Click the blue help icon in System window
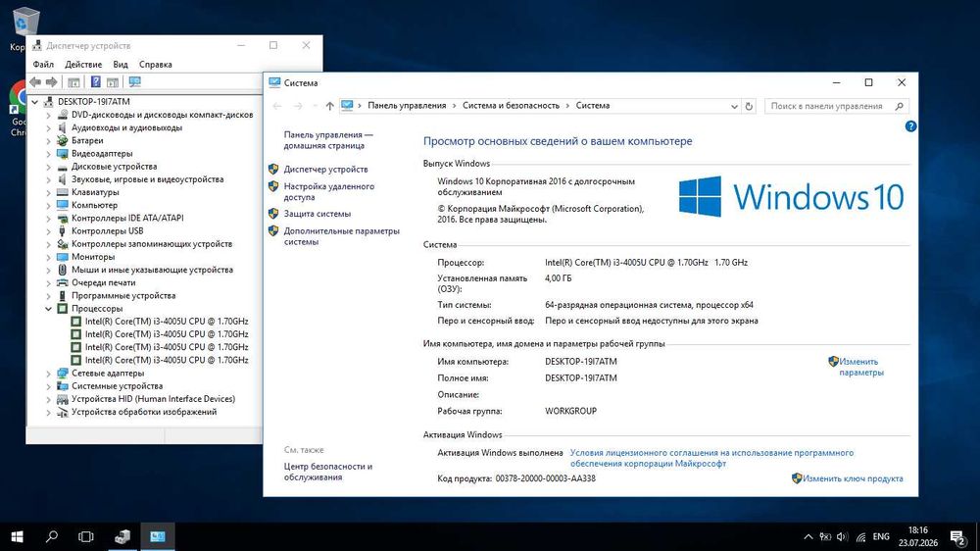The width and height of the screenshot is (980, 551). (x=910, y=126)
